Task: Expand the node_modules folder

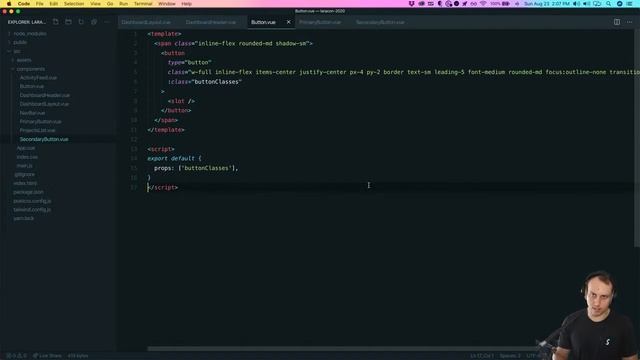Action: [x=30, y=33]
